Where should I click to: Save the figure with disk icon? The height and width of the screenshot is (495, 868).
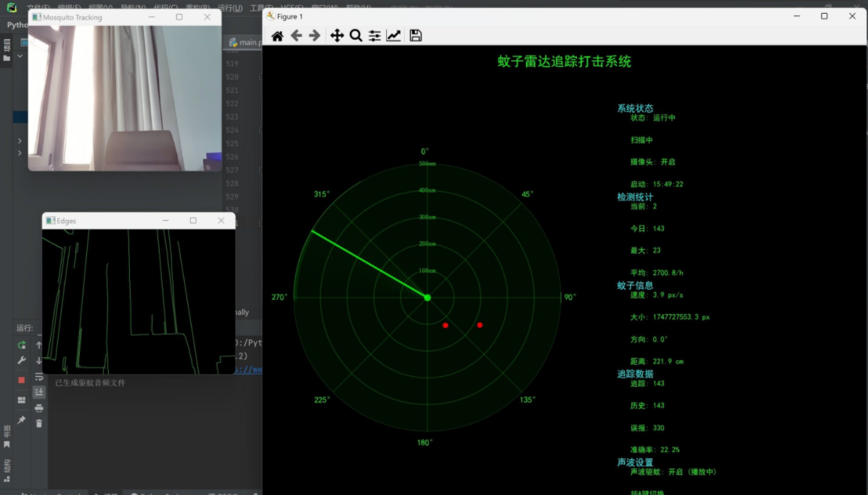[416, 36]
